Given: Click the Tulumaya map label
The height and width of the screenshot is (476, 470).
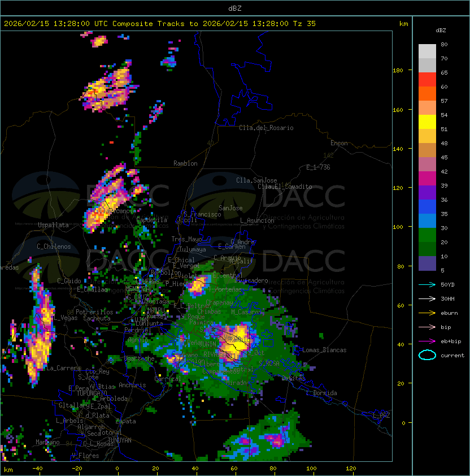Looking at the screenshot, I should click(x=193, y=249).
